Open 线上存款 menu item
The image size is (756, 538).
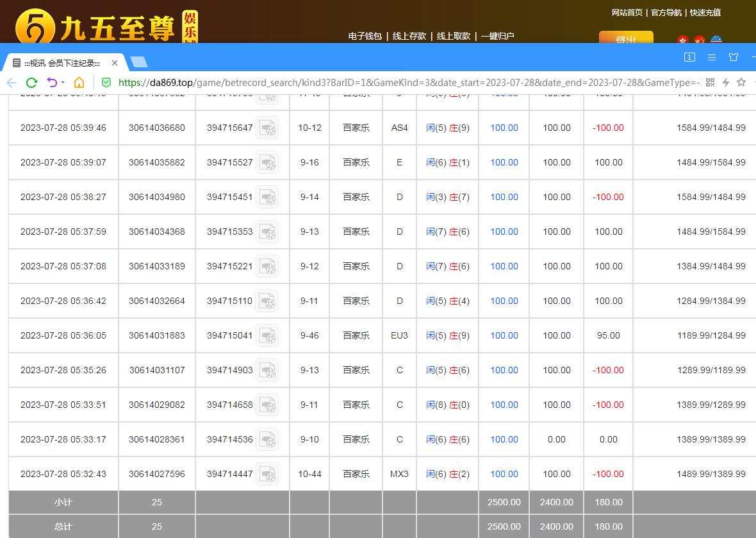click(x=409, y=36)
